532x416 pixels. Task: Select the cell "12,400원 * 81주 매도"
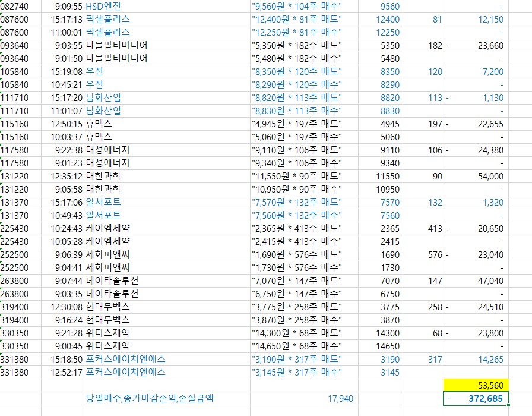pyautogui.click(x=304, y=20)
